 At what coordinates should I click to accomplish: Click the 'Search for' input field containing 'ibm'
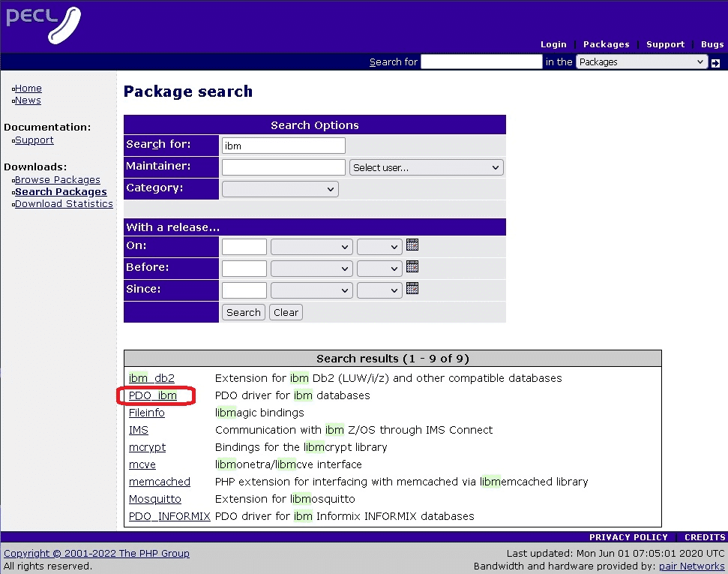point(283,145)
